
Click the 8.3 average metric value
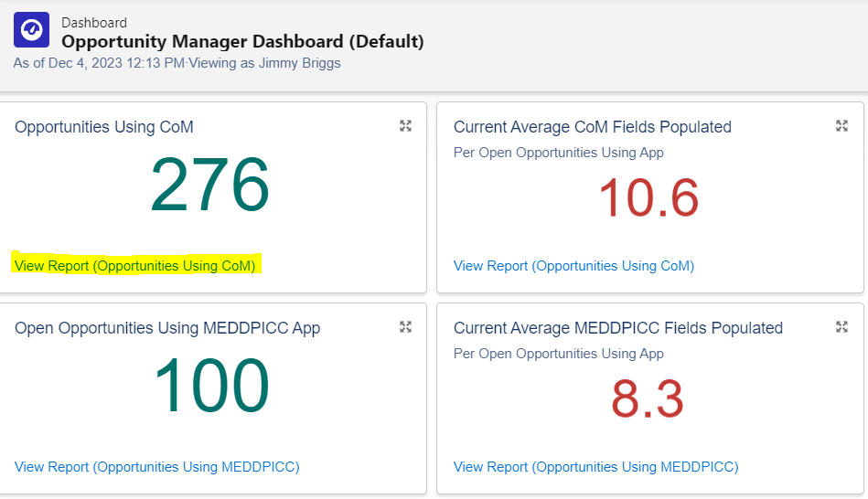pyautogui.click(x=648, y=399)
